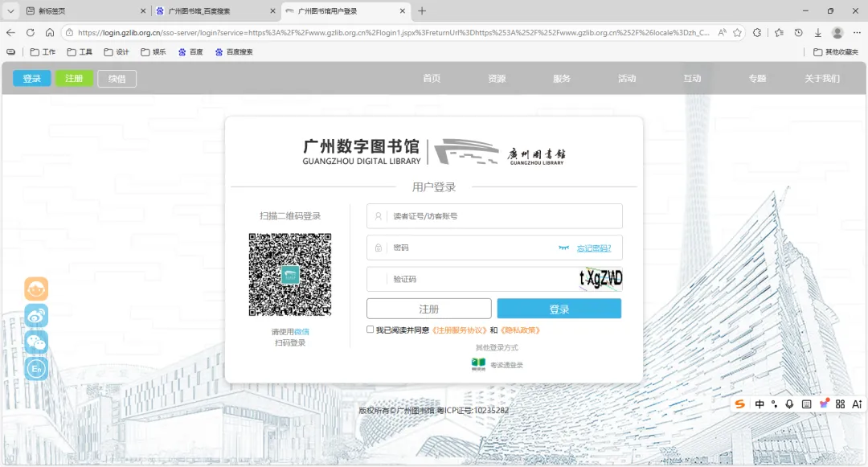Open browser settings ellipsis menu
Image resolution: width=868 pixels, height=467 pixels.
[857, 33]
